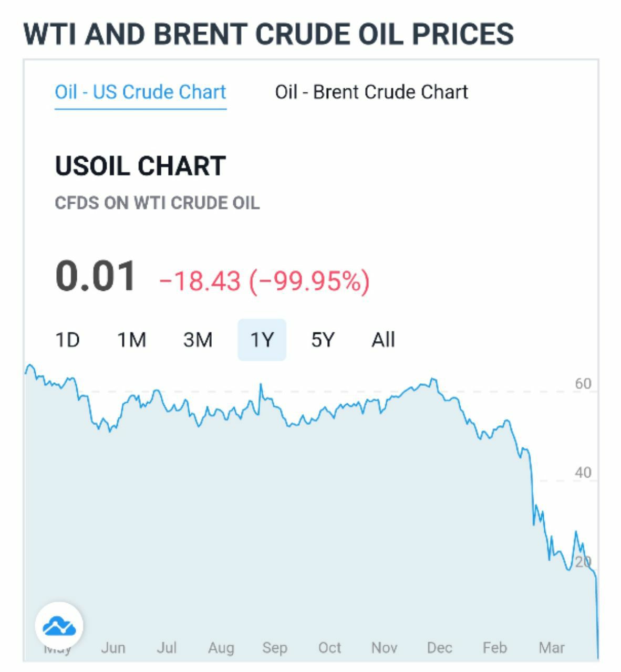Screen dimensions: 621x672
Task: Click the Jun label on time axis
Action: tap(113, 648)
